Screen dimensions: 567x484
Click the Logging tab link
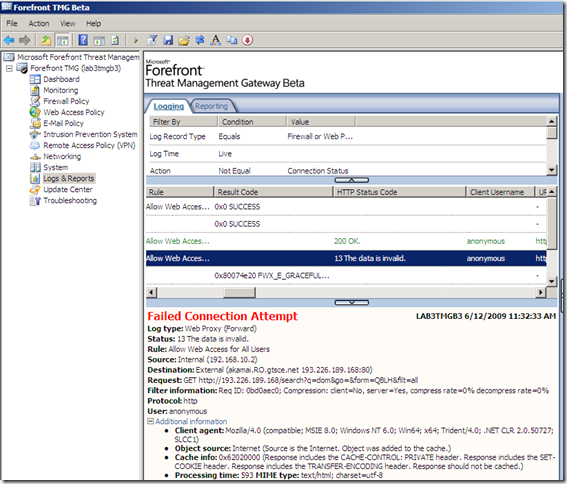169,106
